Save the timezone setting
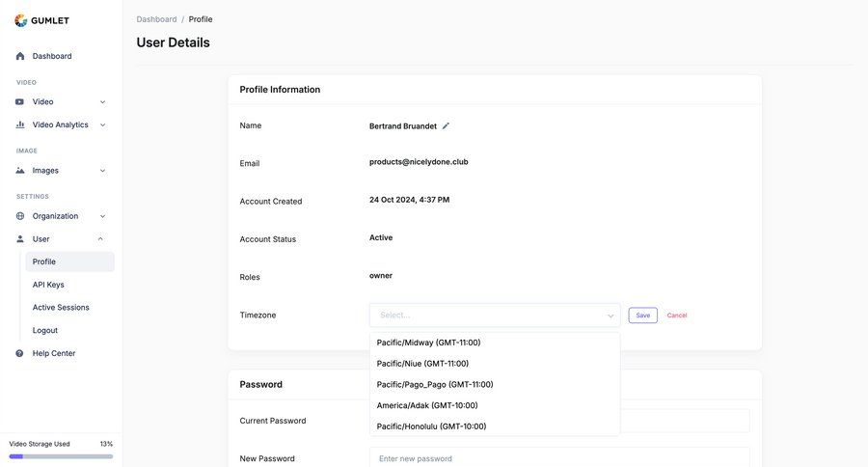This screenshot has width=868, height=467. click(x=642, y=316)
